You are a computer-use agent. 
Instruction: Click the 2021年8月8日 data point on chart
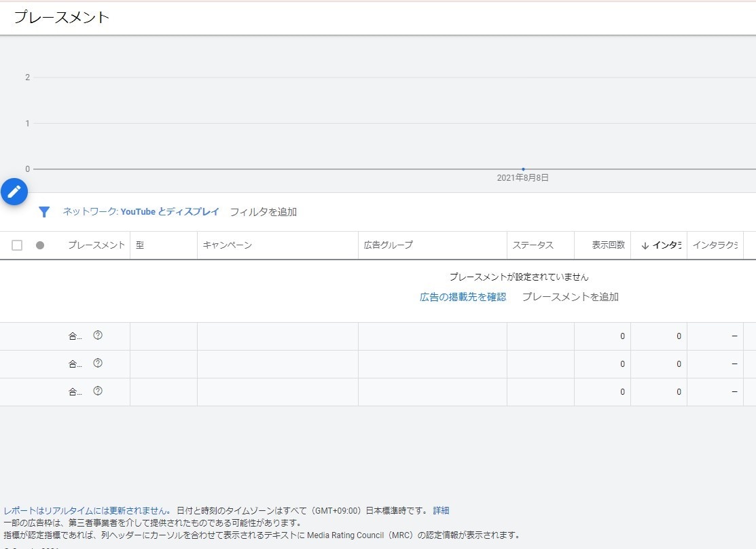(523, 169)
